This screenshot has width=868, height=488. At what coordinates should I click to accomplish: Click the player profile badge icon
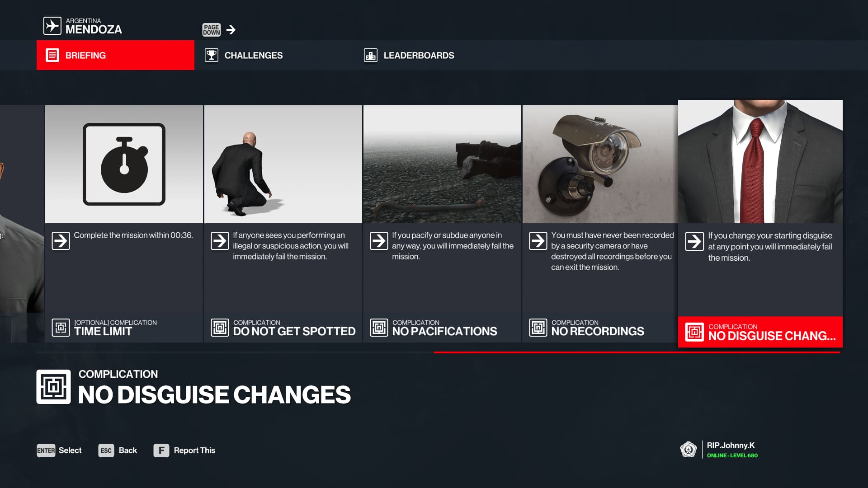click(688, 450)
